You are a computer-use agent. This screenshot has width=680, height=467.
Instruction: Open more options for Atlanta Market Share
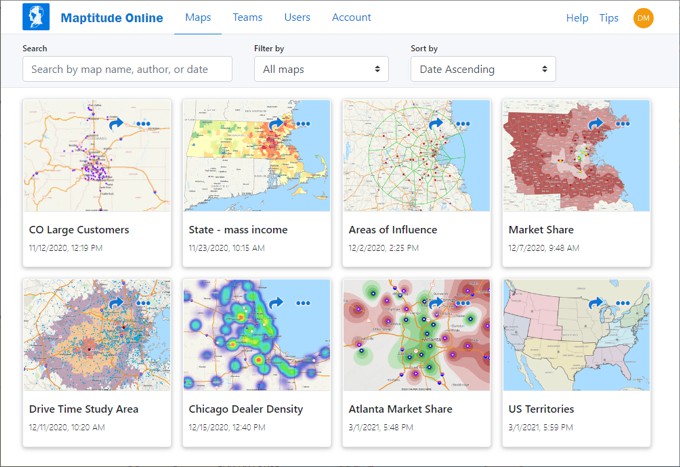pyautogui.click(x=463, y=303)
